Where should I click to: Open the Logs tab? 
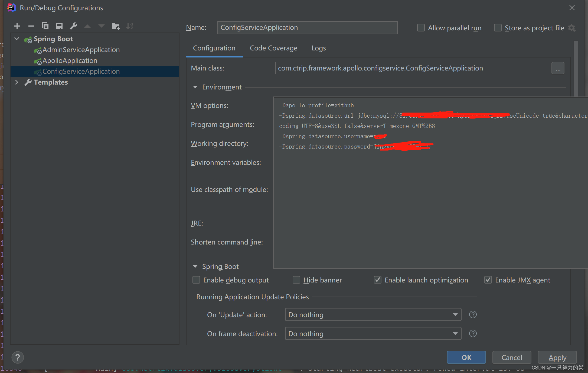pyautogui.click(x=319, y=48)
